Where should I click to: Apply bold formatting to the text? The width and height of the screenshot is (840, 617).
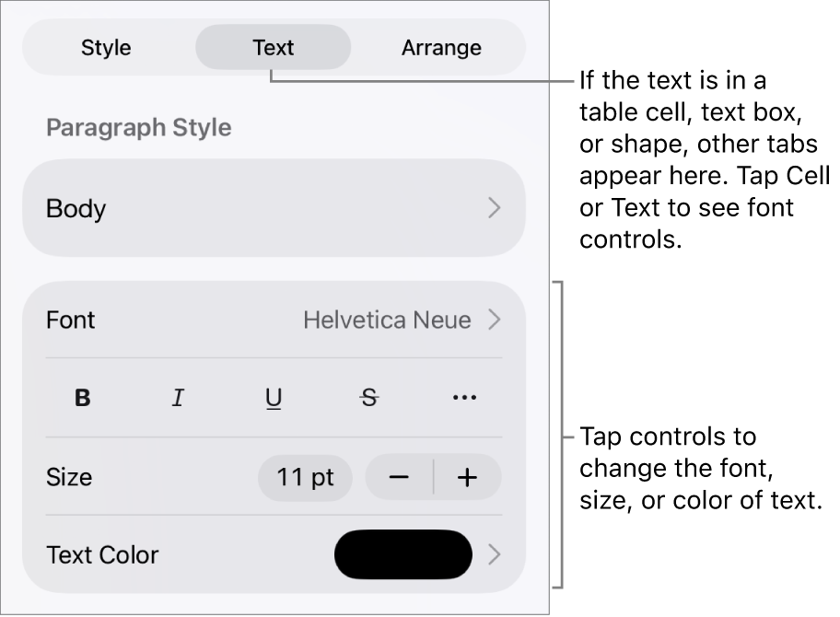point(81,397)
